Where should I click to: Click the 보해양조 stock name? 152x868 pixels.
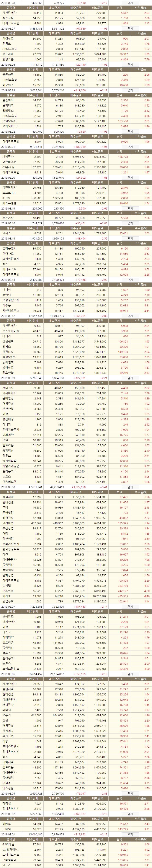tap(8, 616)
